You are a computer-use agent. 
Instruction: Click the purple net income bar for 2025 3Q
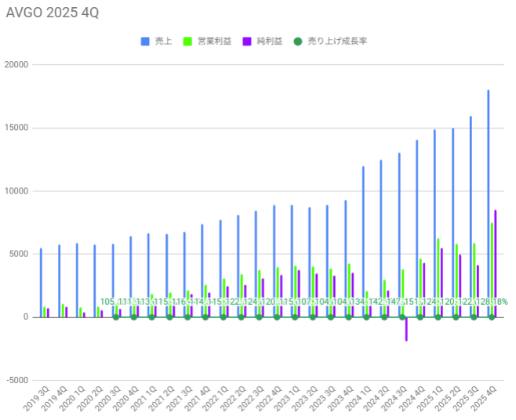(x=478, y=291)
